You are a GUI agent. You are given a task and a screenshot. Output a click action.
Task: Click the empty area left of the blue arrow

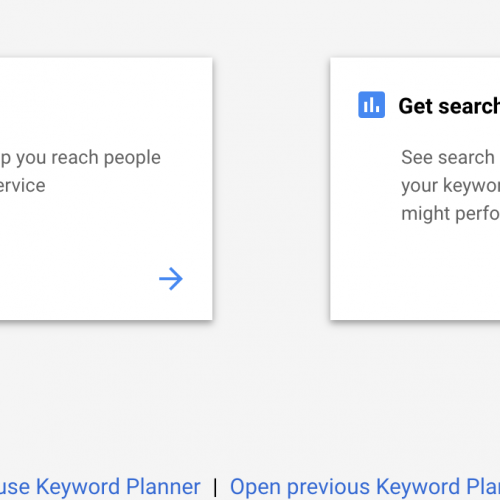pos(77,279)
